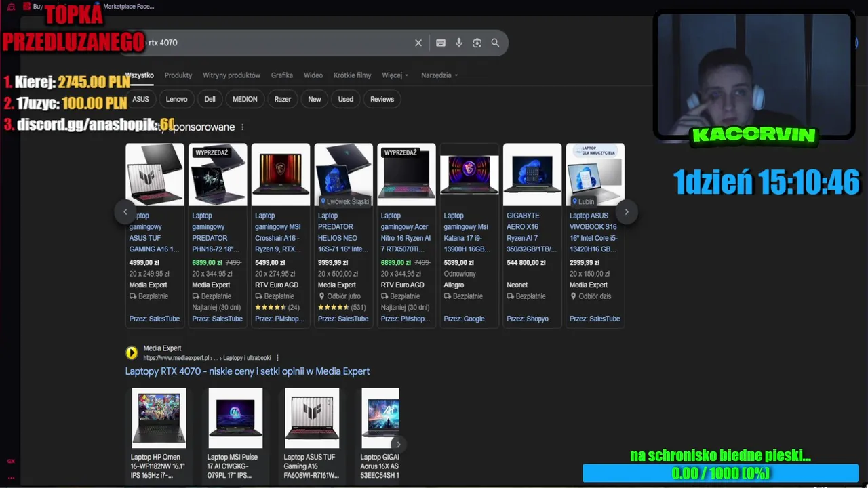Switch to the Witryny produktów tab
This screenshot has width=868, height=488.
231,75
